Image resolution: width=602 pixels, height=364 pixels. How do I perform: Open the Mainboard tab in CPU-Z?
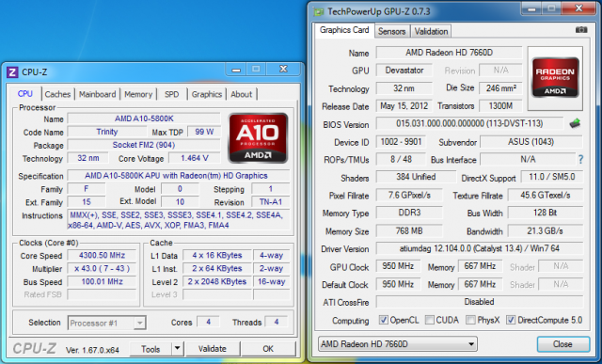click(x=97, y=94)
